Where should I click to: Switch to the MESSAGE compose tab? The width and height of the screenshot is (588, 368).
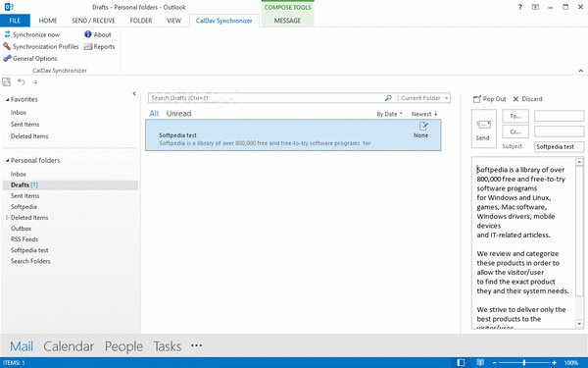click(x=287, y=21)
